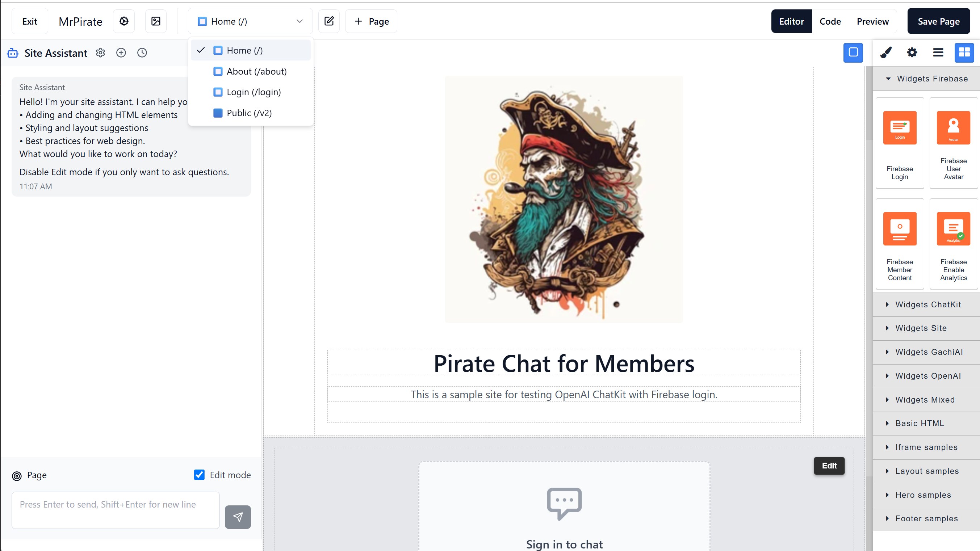Collapse the Widgets Firebase category

931,79
